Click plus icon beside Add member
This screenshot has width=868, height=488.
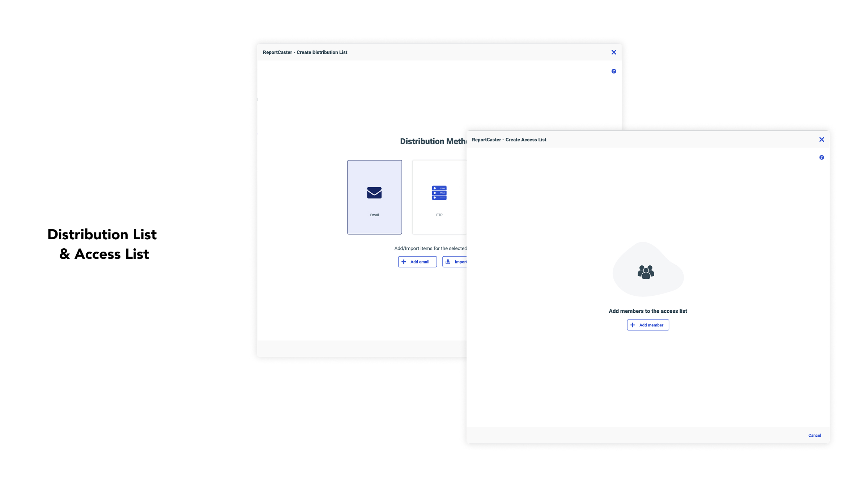point(633,325)
